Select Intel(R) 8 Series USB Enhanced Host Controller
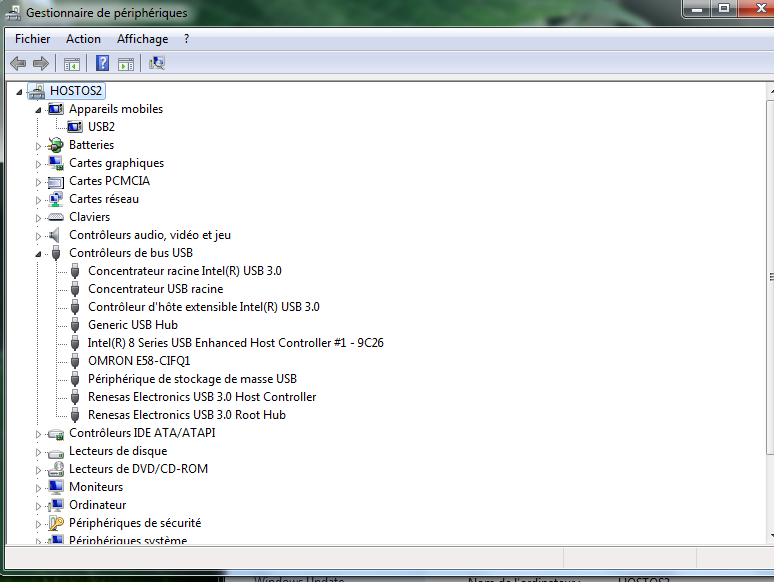This screenshot has width=774, height=584. (235, 343)
